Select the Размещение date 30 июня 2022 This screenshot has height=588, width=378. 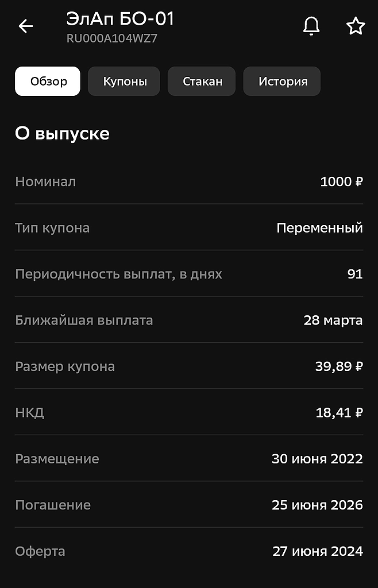(x=317, y=459)
